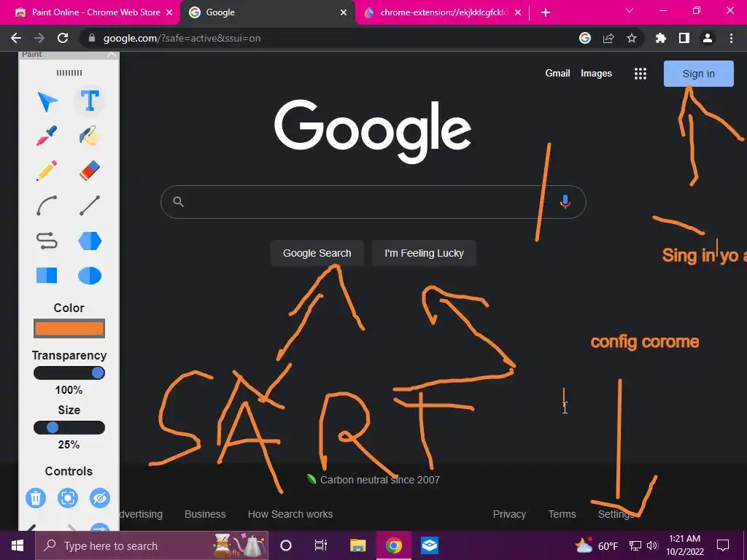
Task: Select the rectangle shape tool
Action: [x=47, y=275]
